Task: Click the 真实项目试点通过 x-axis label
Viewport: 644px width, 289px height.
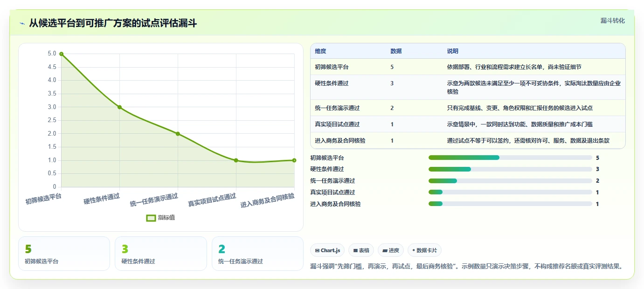Action: [212, 200]
